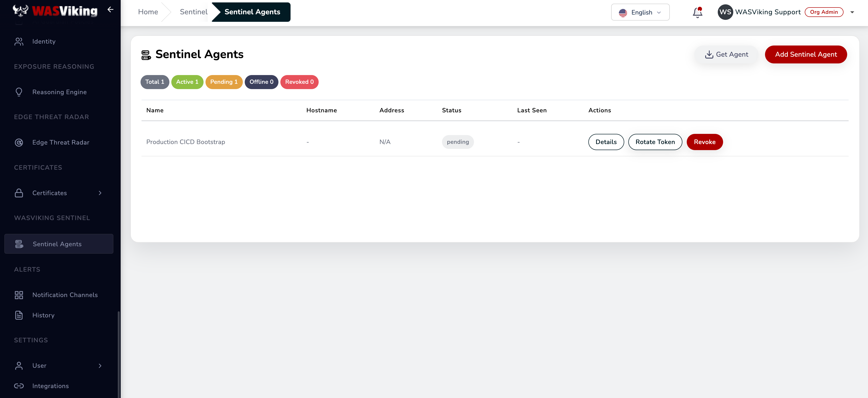Screen dimensions: 868x398
Task: Click the History document icon
Action: 19,315
